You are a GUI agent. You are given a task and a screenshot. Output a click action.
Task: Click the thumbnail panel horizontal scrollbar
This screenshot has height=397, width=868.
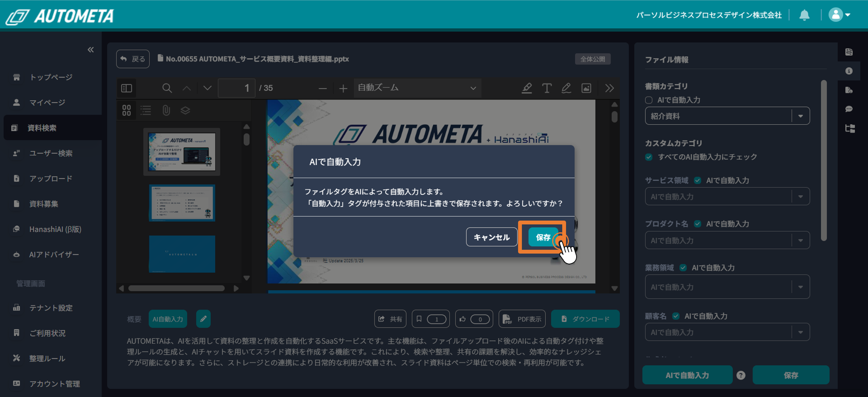(176, 288)
